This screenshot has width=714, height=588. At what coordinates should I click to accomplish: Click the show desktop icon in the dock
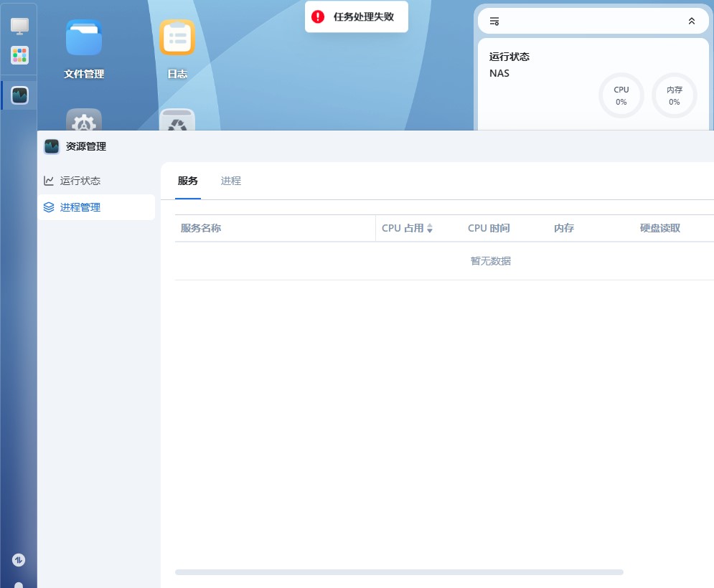click(19, 27)
